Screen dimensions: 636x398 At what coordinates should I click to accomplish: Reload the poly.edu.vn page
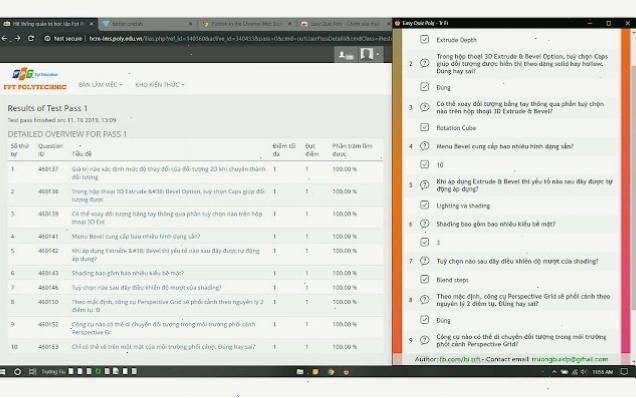tap(31, 38)
